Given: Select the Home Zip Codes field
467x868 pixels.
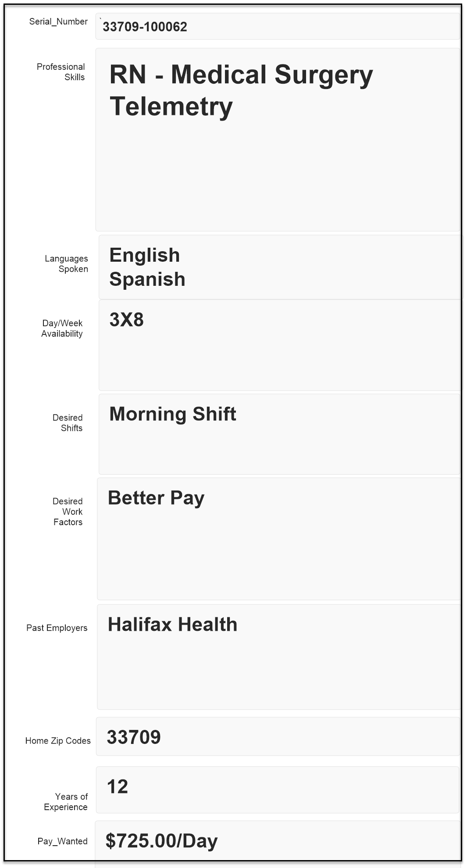Looking at the screenshot, I should (277, 737).
